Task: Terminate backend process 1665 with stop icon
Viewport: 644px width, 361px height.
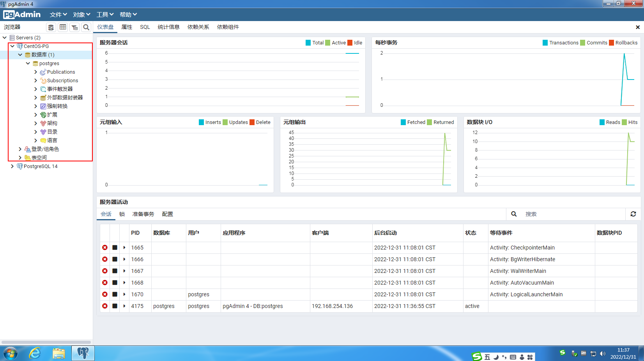Action: point(114,248)
